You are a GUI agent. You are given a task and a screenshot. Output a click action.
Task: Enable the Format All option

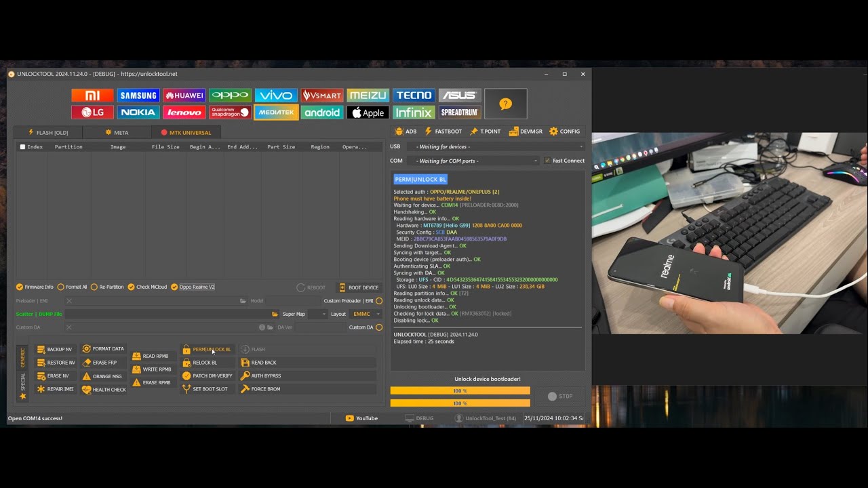[x=72, y=287]
